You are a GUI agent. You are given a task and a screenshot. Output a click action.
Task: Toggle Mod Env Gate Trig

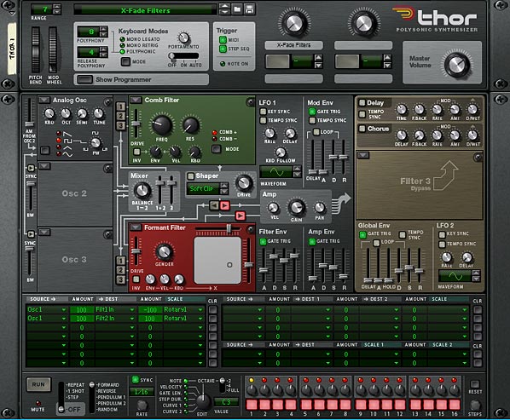[312, 112]
